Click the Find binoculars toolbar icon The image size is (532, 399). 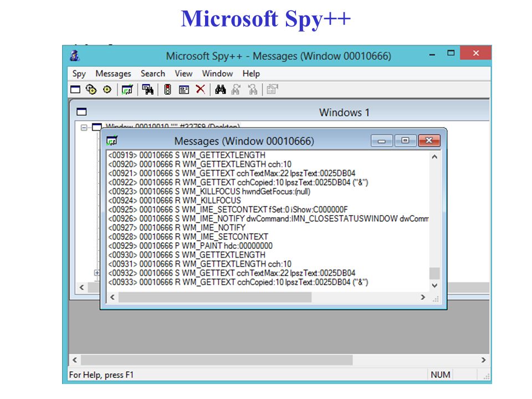pyautogui.click(x=220, y=90)
